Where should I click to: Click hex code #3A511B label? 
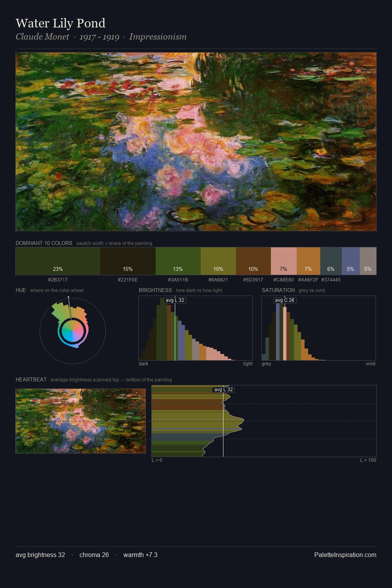coord(178,280)
